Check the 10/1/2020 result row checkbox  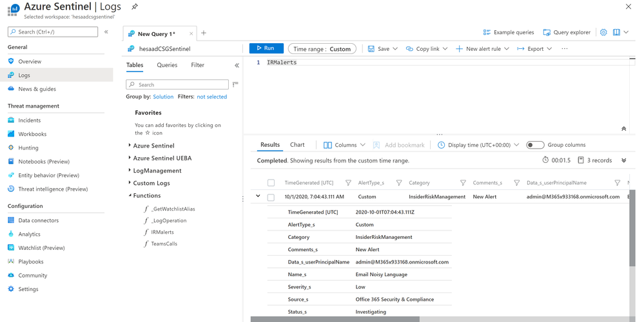271,197
